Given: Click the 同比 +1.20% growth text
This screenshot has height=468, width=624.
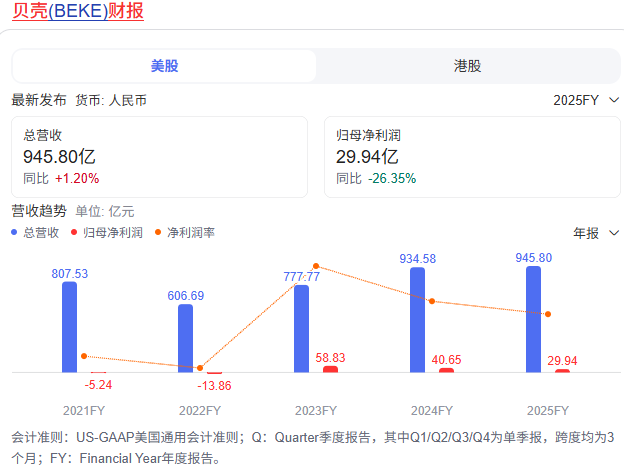Looking at the screenshot, I should pos(61,179).
